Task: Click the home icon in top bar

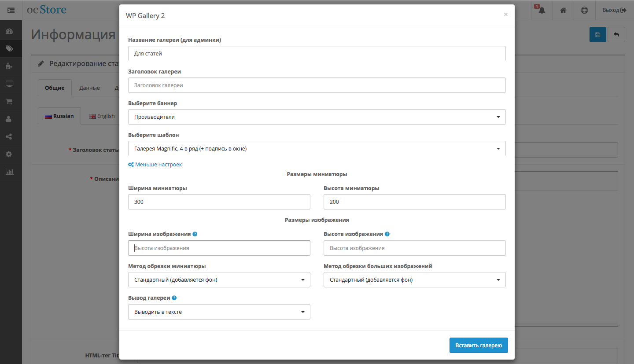Action: click(x=563, y=10)
